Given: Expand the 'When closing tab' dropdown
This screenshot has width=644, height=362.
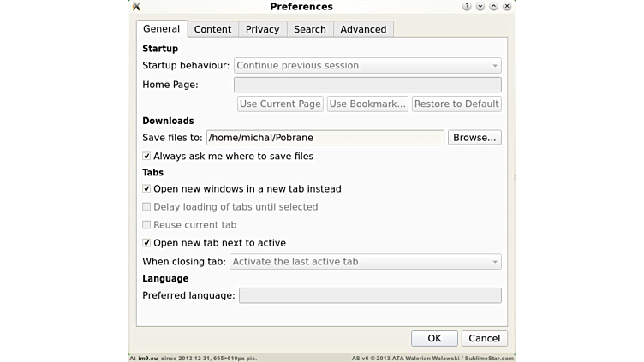Looking at the screenshot, I should (x=365, y=262).
